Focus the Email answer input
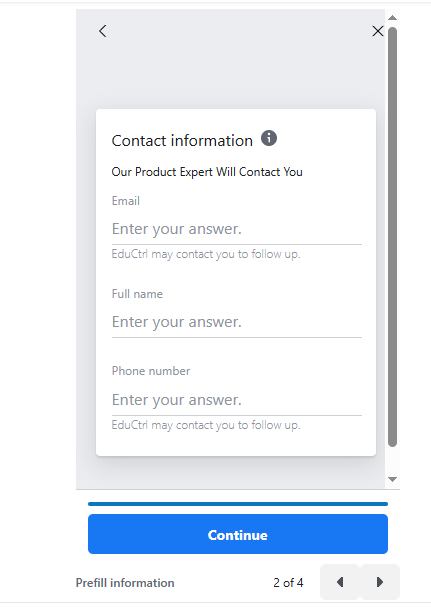431x607 pixels. [237, 229]
